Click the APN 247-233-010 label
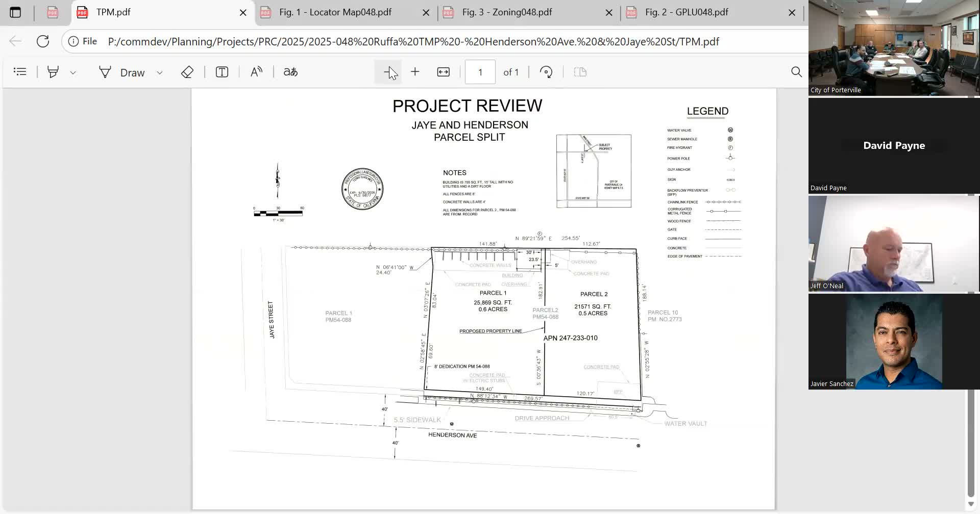Viewport: 980px width, 514px height. pyautogui.click(x=570, y=338)
